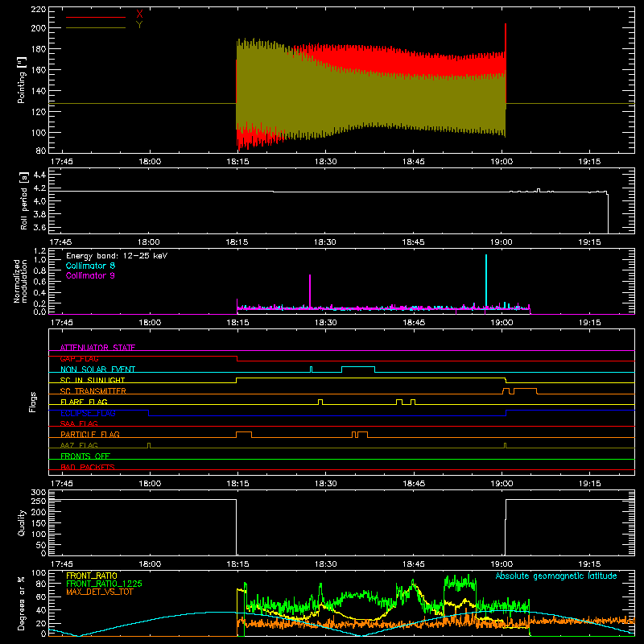Image resolution: width=644 pixels, height=644 pixels.
Task: Select the green FRONT_RATIO_1225 legend entry
Action: click(105, 583)
